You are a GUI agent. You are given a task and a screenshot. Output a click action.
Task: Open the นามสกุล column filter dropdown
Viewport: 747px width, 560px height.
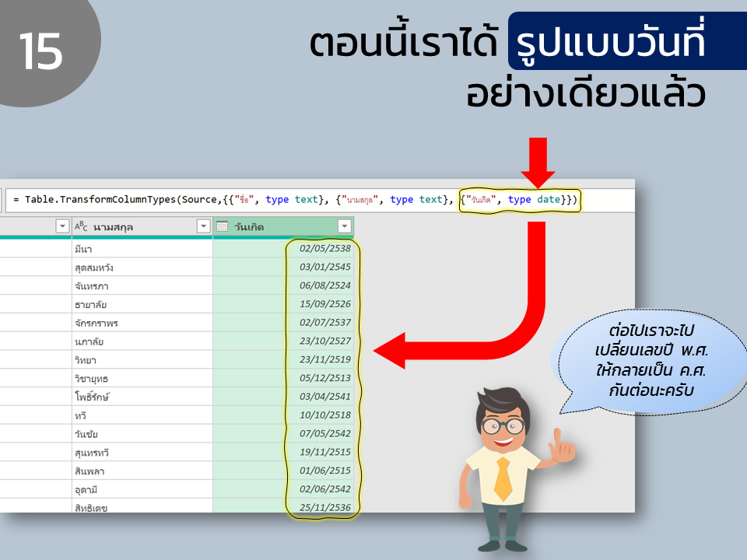pyautogui.click(x=203, y=226)
